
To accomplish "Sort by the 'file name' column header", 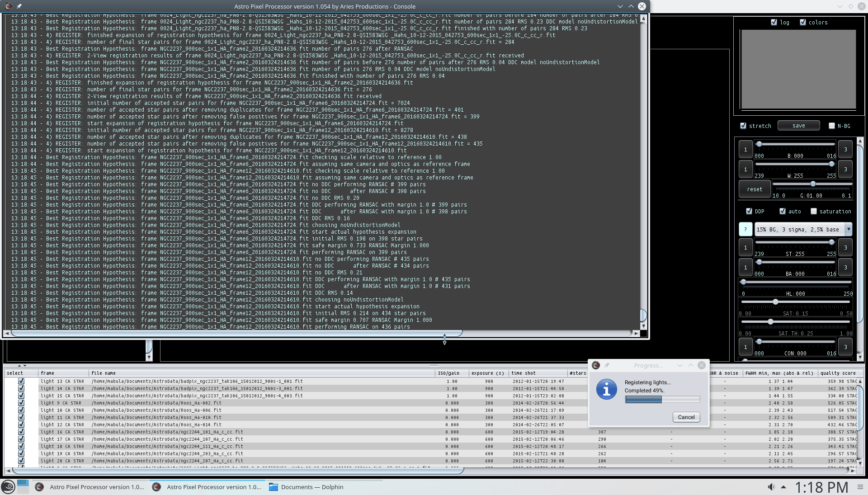I will point(262,373).
